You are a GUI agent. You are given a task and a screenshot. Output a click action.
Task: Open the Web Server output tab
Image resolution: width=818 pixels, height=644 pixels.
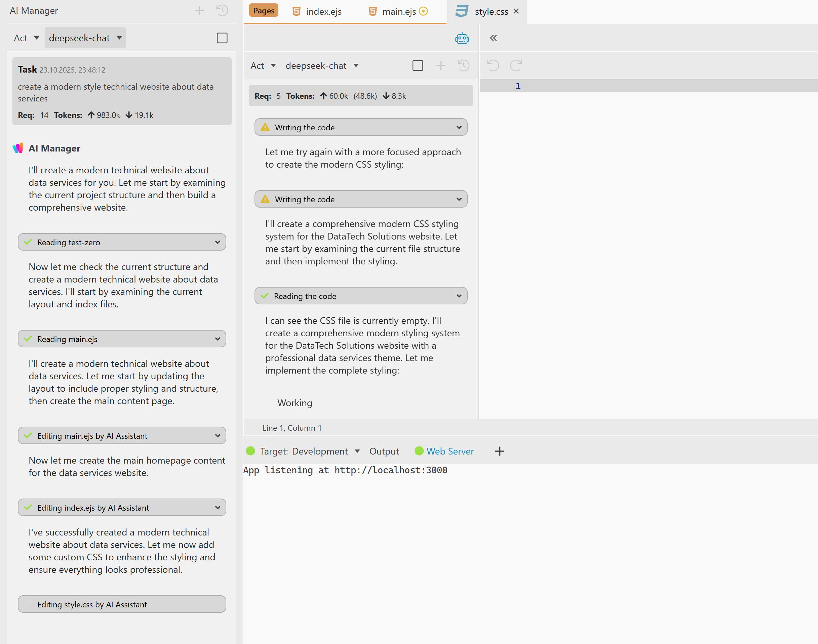pyautogui.click(x=450, y=451)
